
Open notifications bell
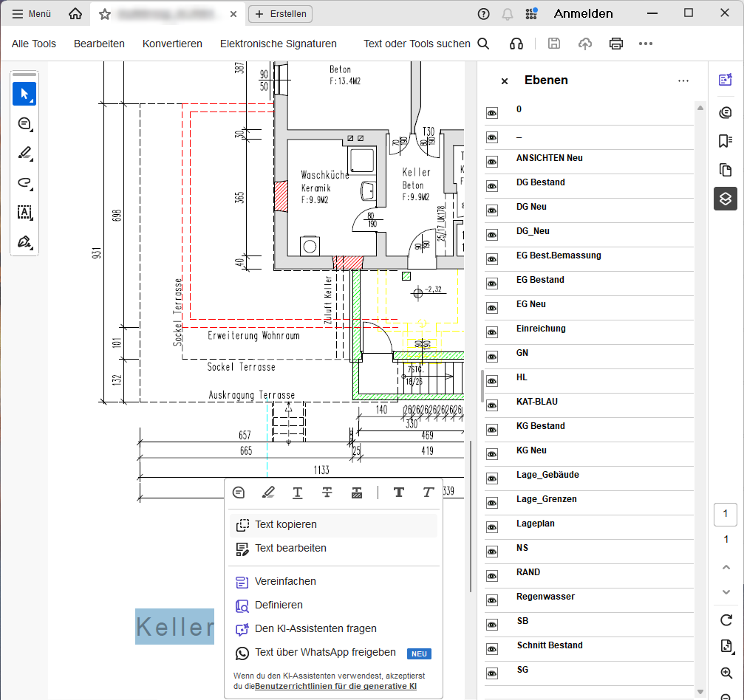(x=508, y=14)
